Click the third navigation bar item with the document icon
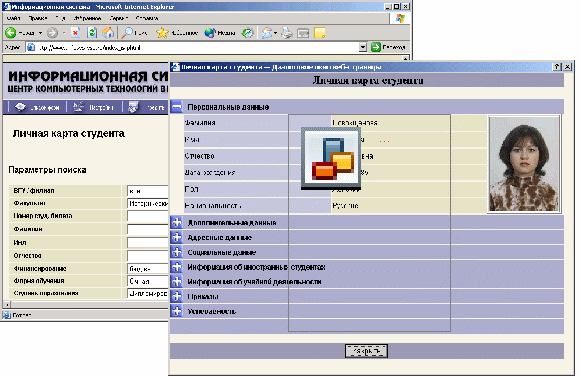581x377 pixels. pos(146,108)
